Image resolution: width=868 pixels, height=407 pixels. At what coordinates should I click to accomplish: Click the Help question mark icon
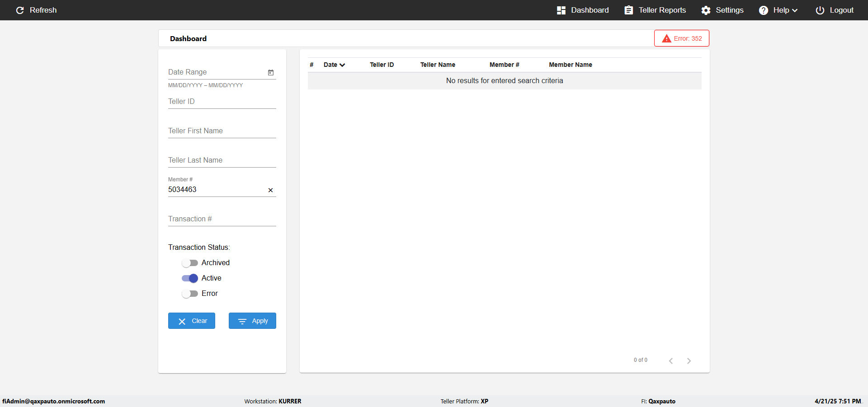(763, 10)
